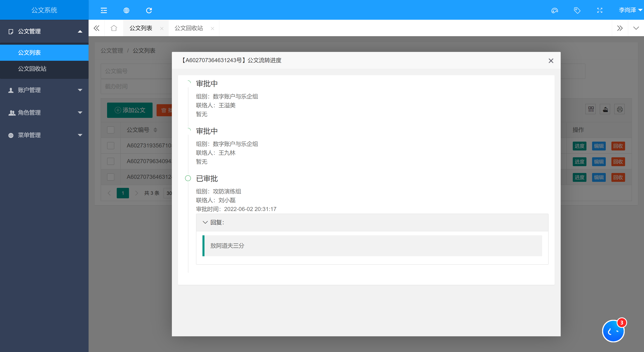The width and height of the screenshot is (644, 352).
Task: Close the 公文流转进度 dialog
Action: pos(551,61)
